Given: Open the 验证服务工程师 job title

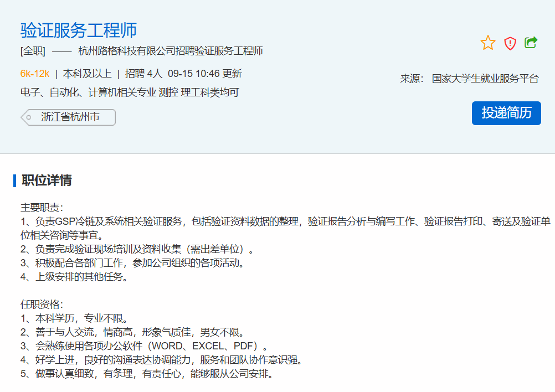Looking at the screenshot, I should [x=79, y=30].
